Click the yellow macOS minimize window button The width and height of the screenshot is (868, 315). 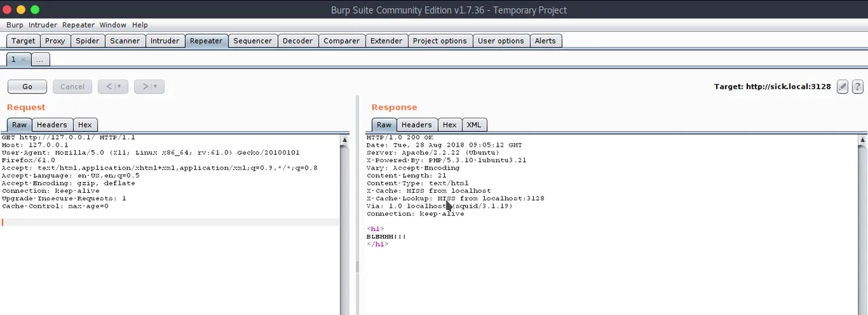[21, 10]
